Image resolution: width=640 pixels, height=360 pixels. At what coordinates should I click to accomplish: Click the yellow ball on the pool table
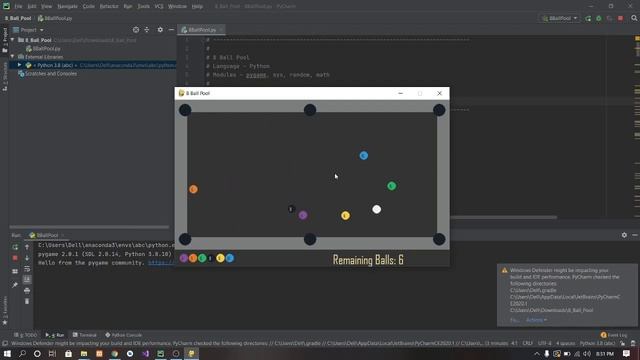click(x=345, y=216)
